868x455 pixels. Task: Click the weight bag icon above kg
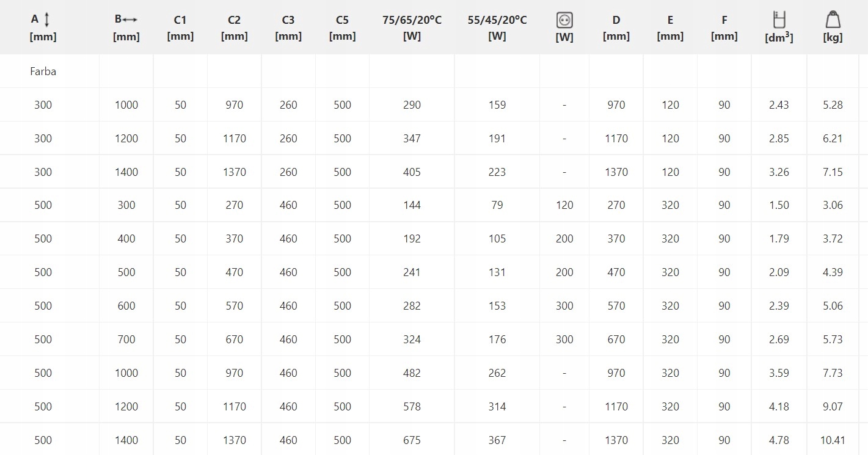coord(833,20)
